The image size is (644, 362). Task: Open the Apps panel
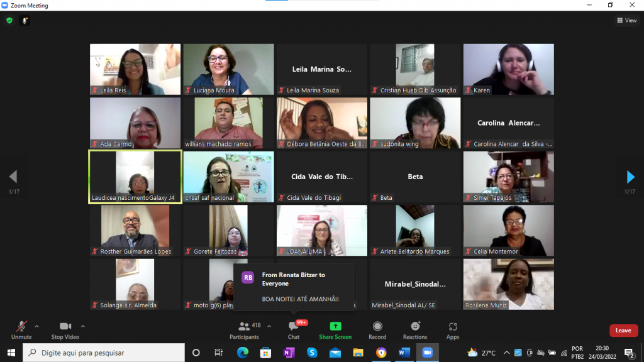(x=453, y=329)
